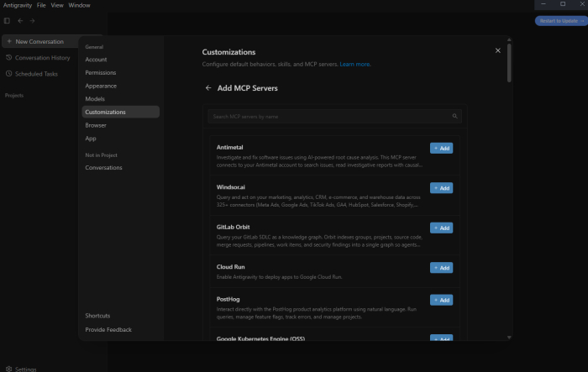
Task: Open the Antigravity menu
Action: pyautogui.click(x=18, y=5)
